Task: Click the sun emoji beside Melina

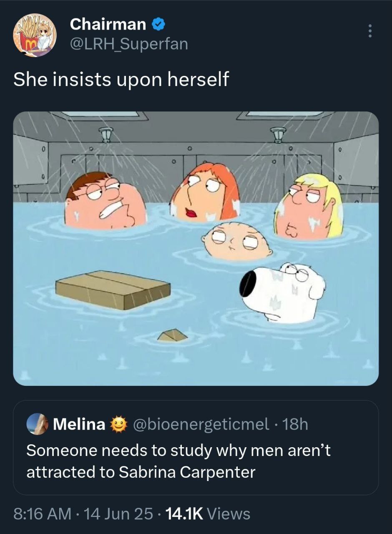Action: click(118, 425)
